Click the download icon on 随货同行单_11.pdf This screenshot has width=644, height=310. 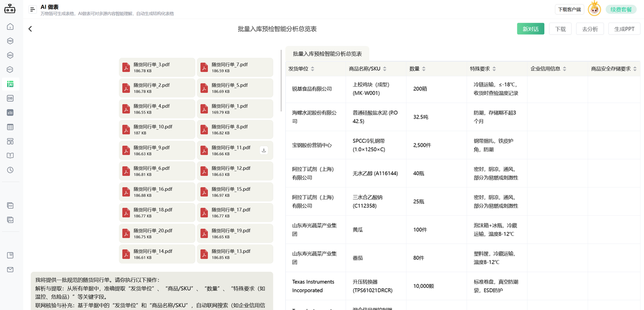(264, 150)
